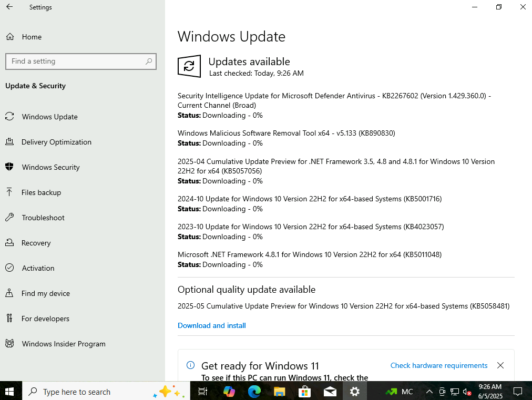Click the Settings gear on taskbar
The height and width of the screenshot is (400, 532).
click(x=355, y=392)
